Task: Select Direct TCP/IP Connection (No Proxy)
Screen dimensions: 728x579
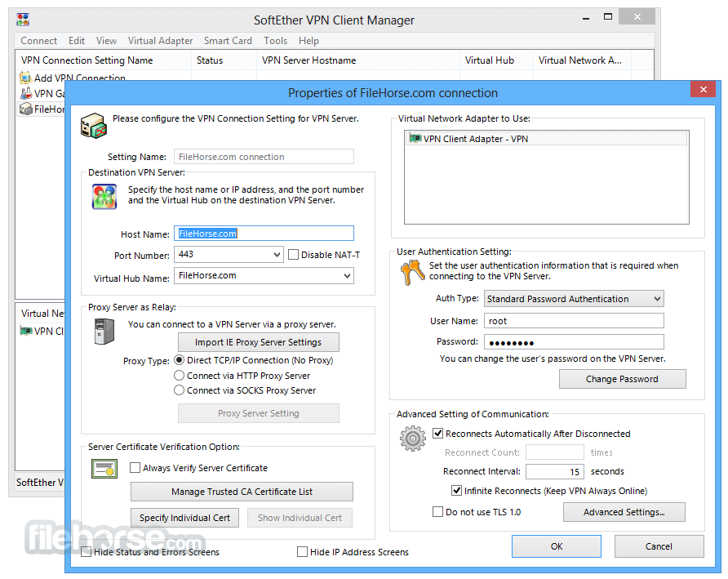Action: (180, 360)
